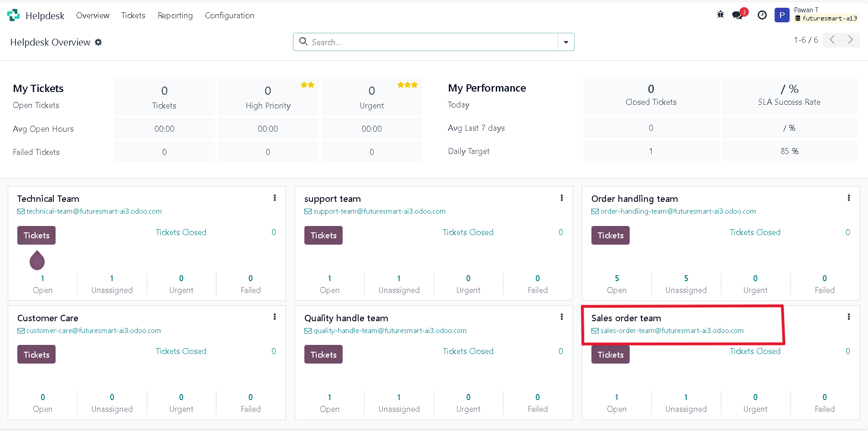Click Tickets button on Customer Care

point(36,354)
